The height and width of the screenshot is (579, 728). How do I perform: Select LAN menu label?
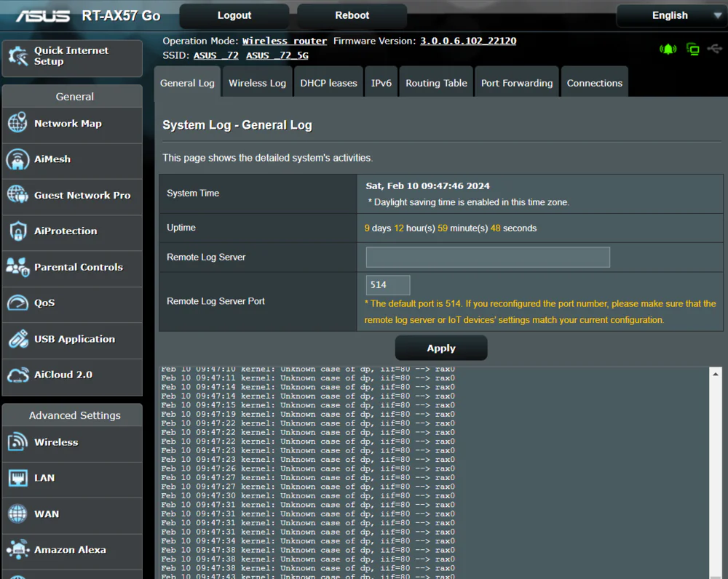44,478
